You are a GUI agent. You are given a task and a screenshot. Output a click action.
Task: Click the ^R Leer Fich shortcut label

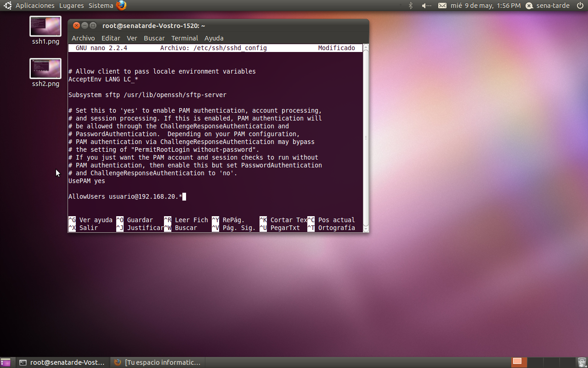click(186, 220)
